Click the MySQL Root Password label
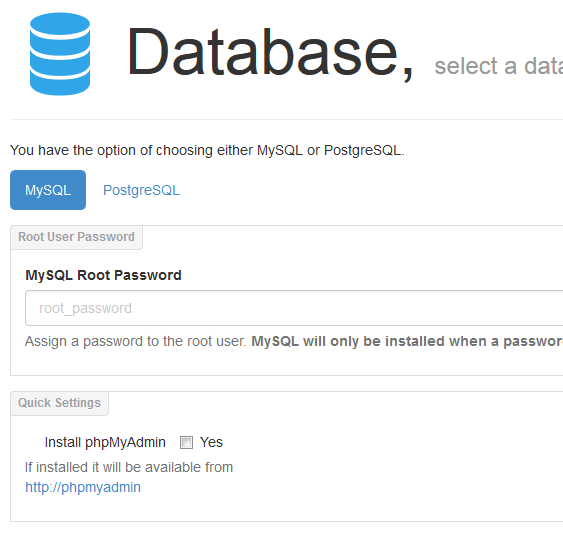Image resolution: width=563 pixels, height=533 pixels. 103,275
